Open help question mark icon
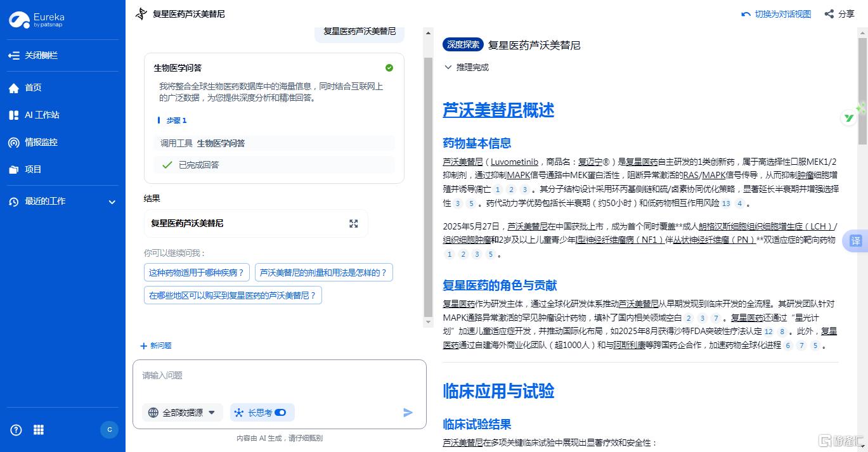The width and height of the screenshot is (868, 452). coord(16,430)
